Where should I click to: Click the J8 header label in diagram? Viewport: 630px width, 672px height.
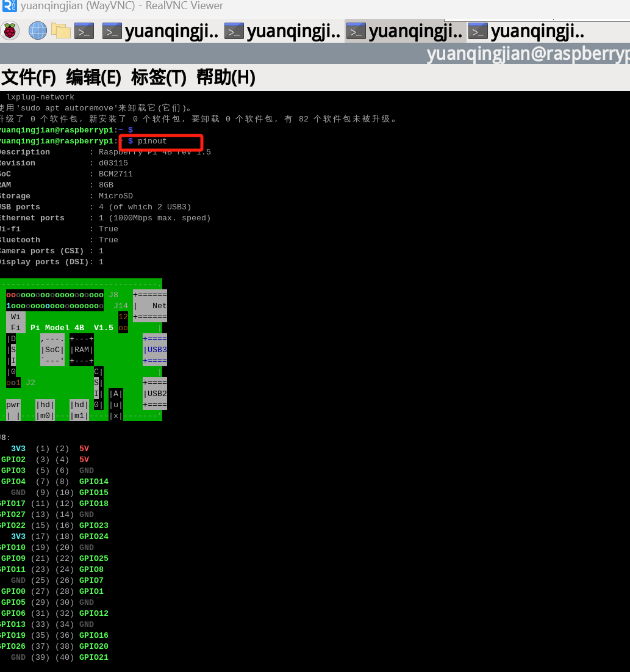click(x=113, y=295)
